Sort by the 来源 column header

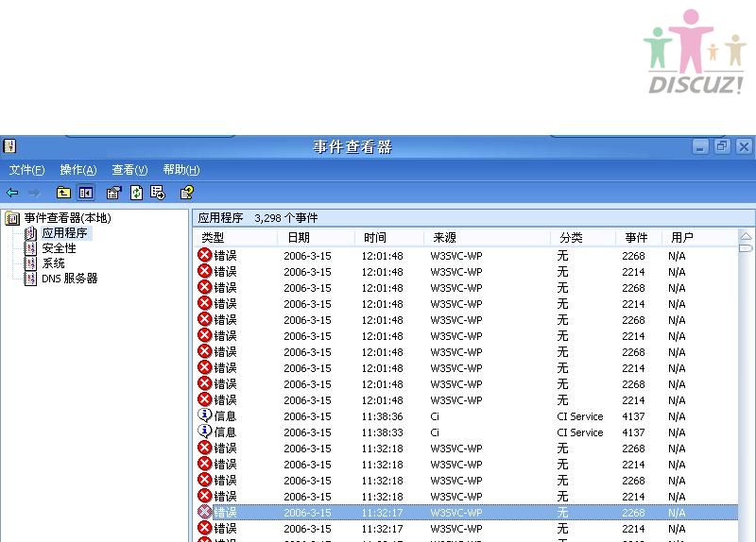[487, 237]
